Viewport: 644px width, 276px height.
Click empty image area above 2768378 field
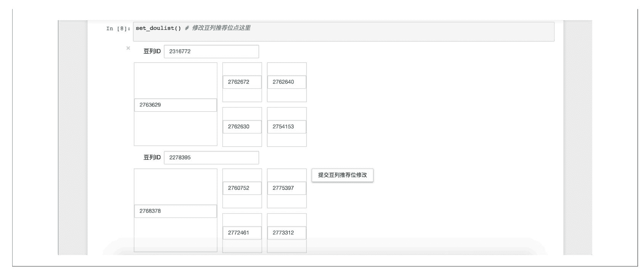(175, 186)
